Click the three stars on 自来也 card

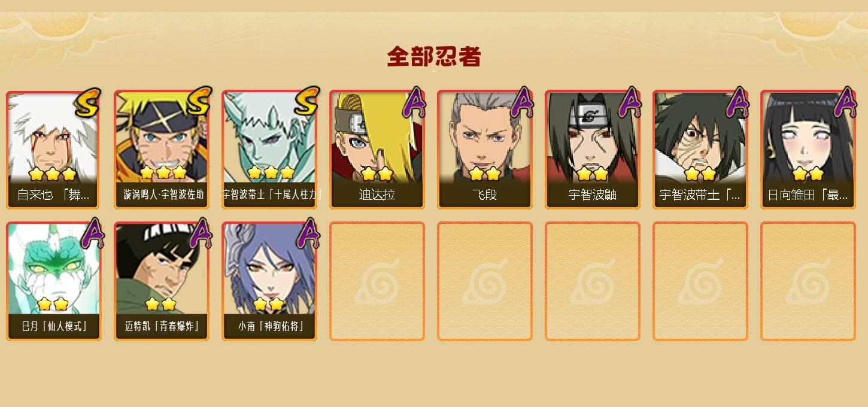pyautogui.click(x=53, y=174)
